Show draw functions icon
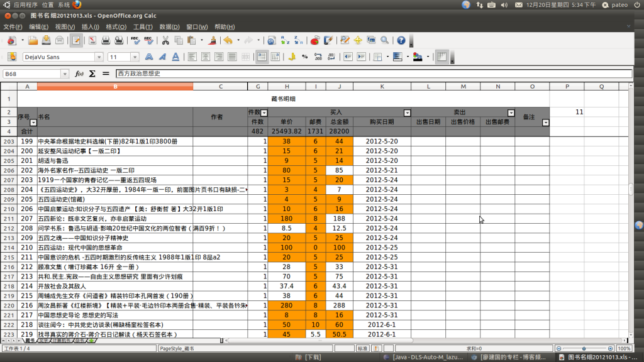 [x=328, y=40]
